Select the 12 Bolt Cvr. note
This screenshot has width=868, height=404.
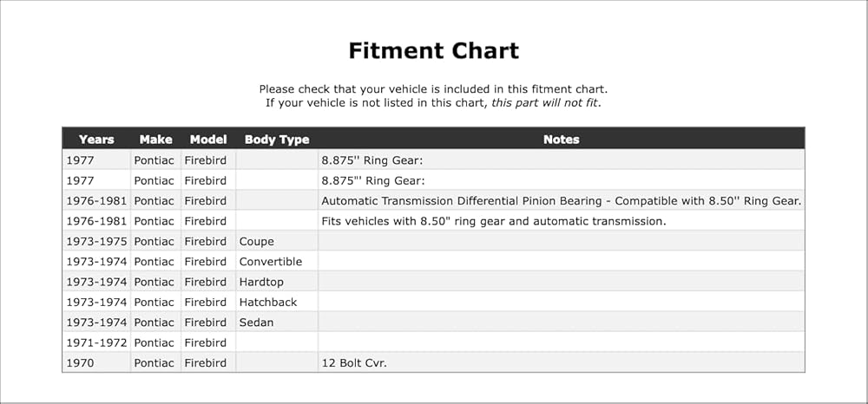[354, 363]
